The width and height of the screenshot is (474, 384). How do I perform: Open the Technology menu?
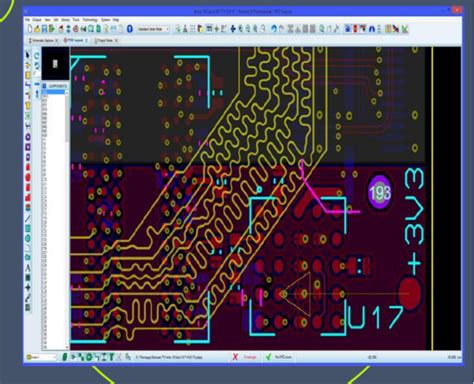tap(90, 20)
